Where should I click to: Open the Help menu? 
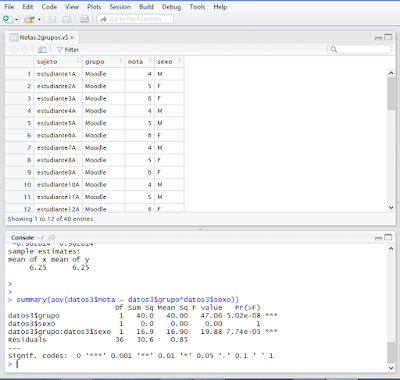220,7
